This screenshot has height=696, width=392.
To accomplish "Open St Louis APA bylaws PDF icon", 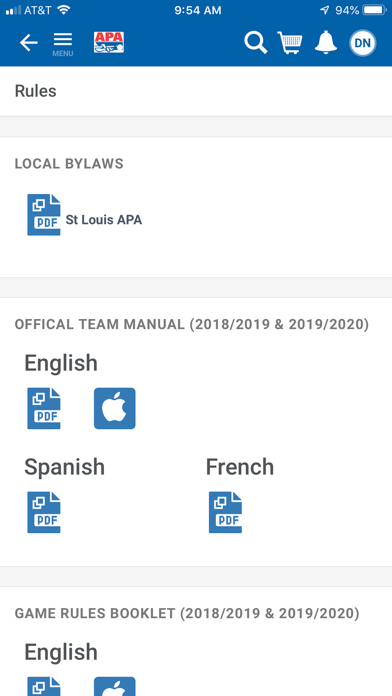I will tap(44, 215).
